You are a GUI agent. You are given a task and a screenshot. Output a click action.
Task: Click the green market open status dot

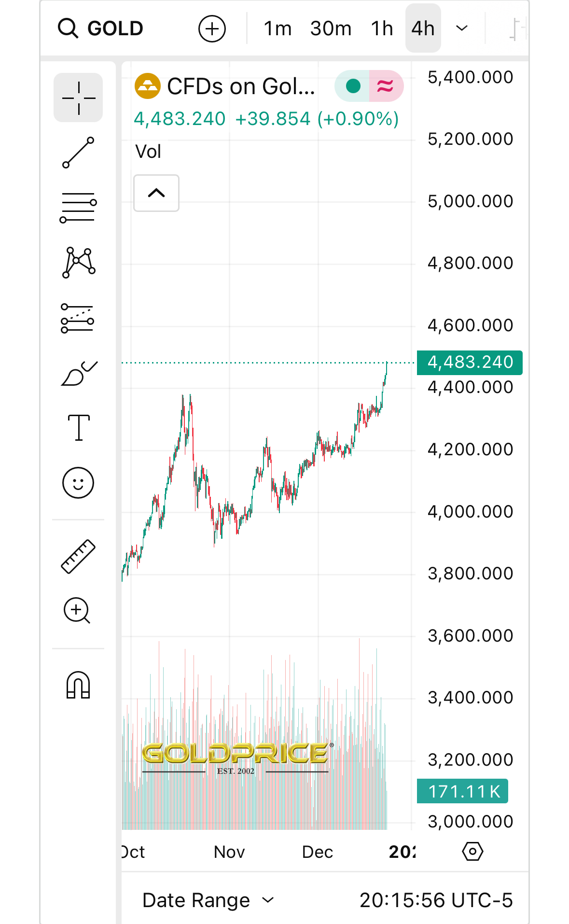[353, 86]
